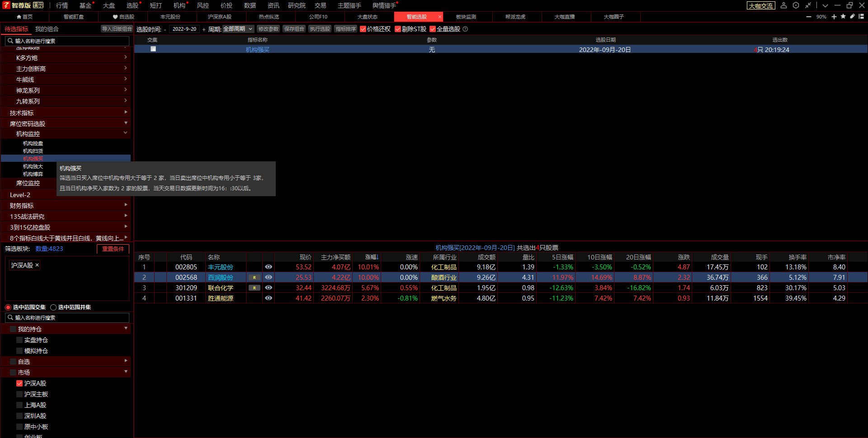Click the indicator name search field
868x438 pixels.
tap(67, 41)
